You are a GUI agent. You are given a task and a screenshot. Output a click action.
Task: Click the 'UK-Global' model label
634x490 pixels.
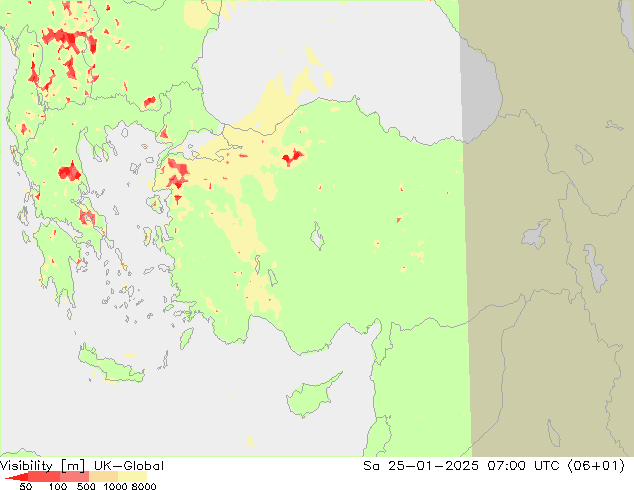click(x=129, y=466)
